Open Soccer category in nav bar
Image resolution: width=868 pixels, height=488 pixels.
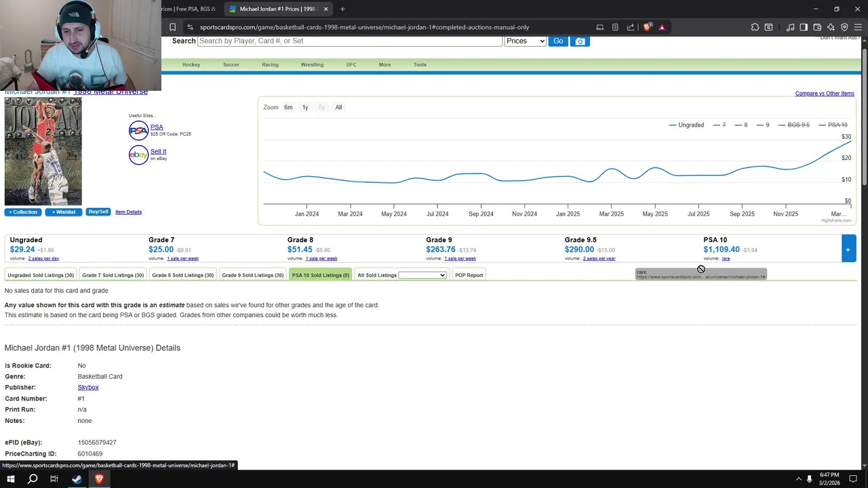[231, 65]
